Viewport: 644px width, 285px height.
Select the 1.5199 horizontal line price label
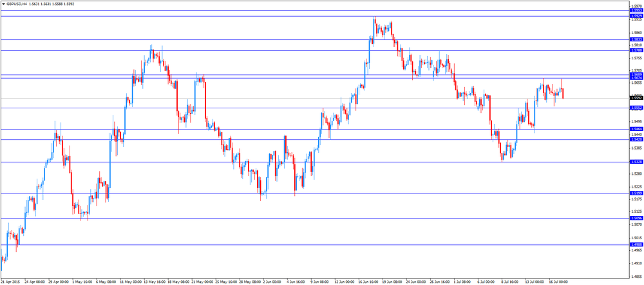tap(636, 193)
